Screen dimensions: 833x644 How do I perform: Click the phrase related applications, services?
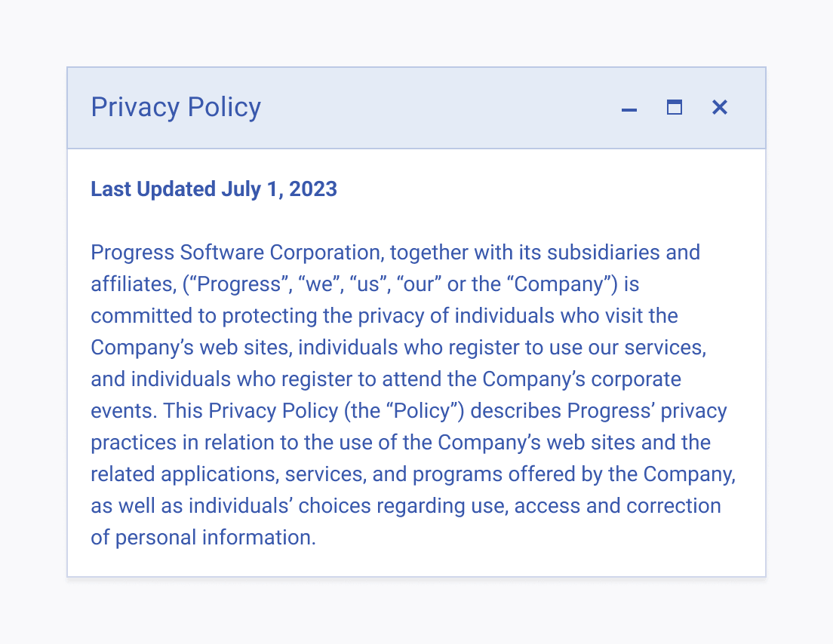(x=229, y=474)
